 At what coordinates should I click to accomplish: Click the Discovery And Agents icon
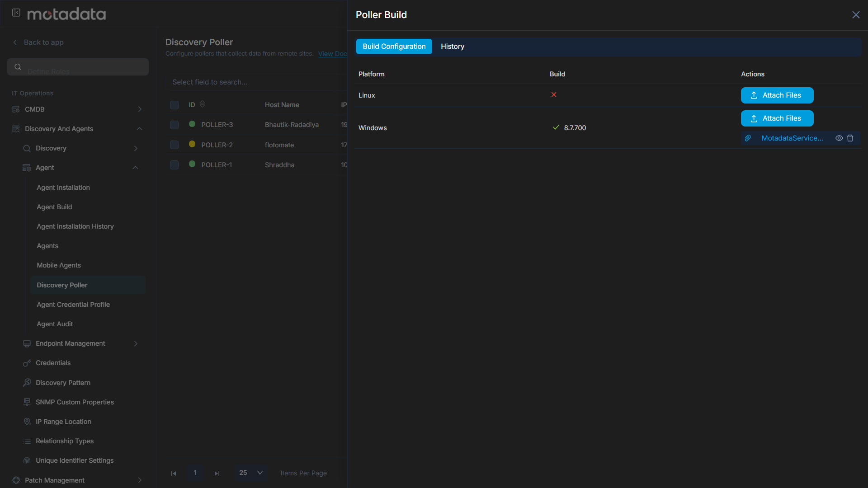click(16, 129)
